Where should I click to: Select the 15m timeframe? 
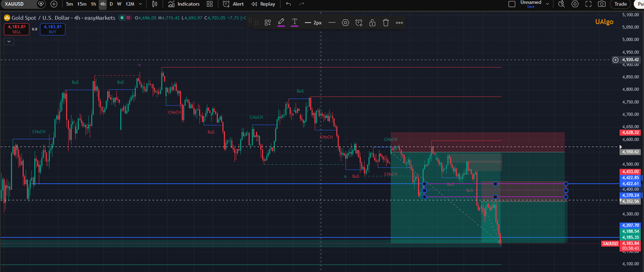(82, 4)
